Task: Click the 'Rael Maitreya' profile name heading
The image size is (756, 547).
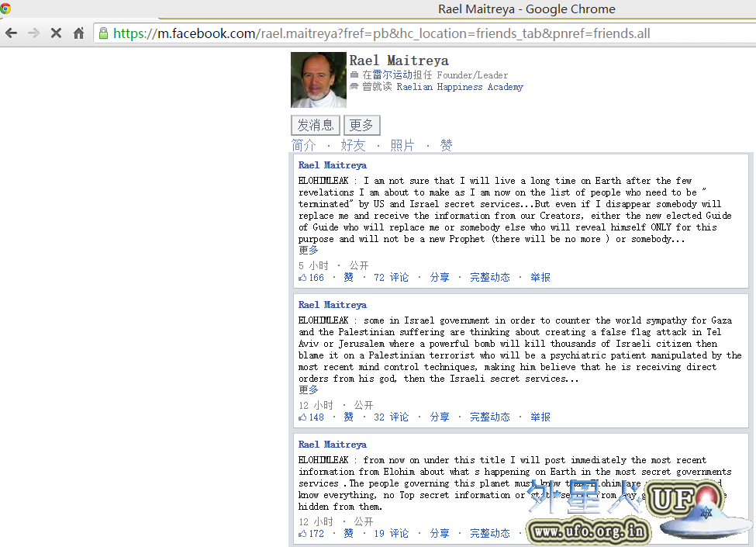Action: pyautogui.click(x=399, y=61)
